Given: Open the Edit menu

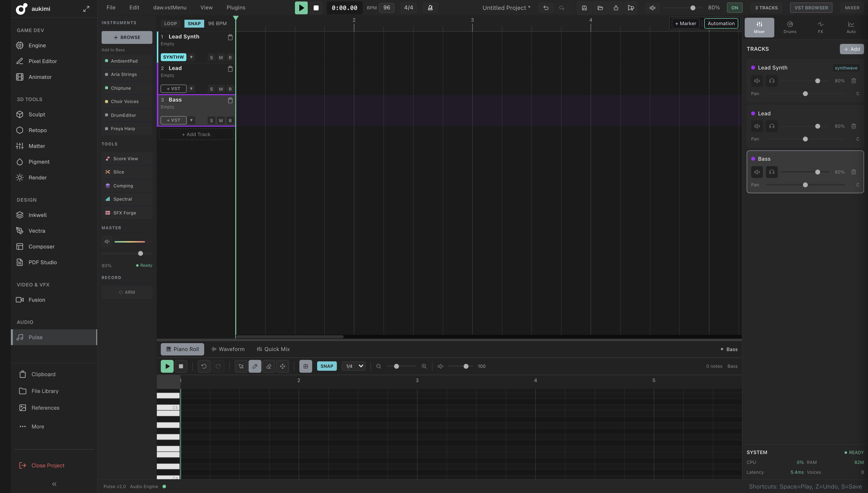Looking at the screenshot, I should tap(134, 7).
